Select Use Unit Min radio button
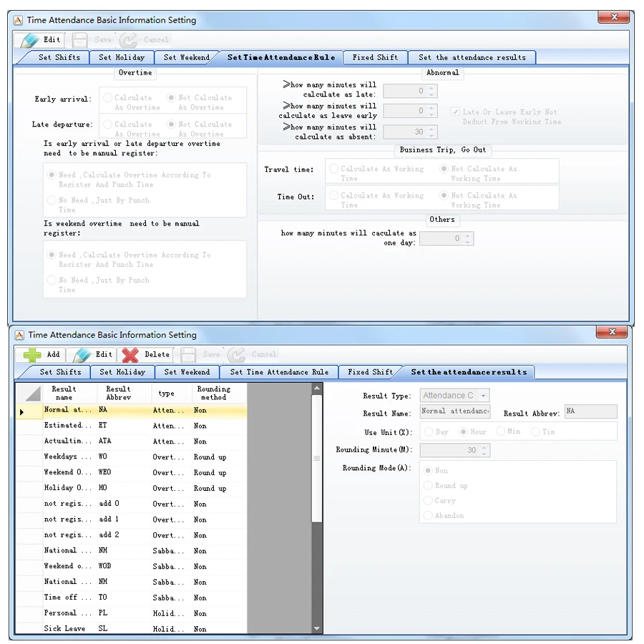 click(x=501, y=431)
